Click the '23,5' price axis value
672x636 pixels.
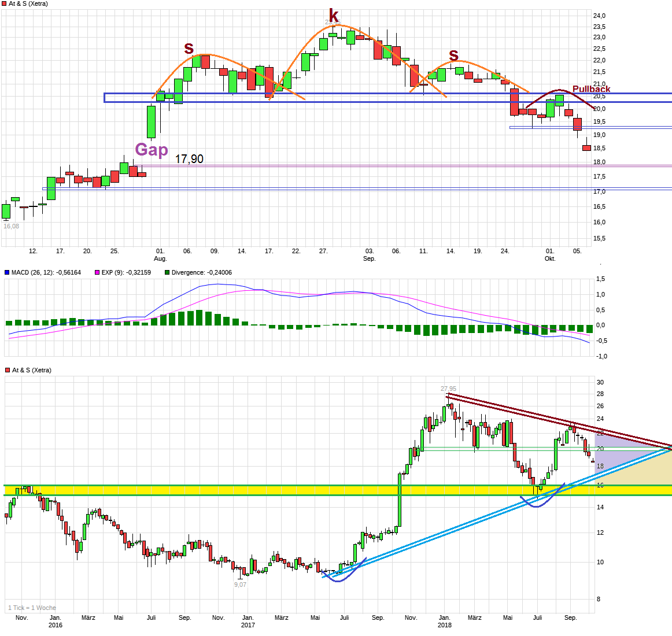click(599, 27)
